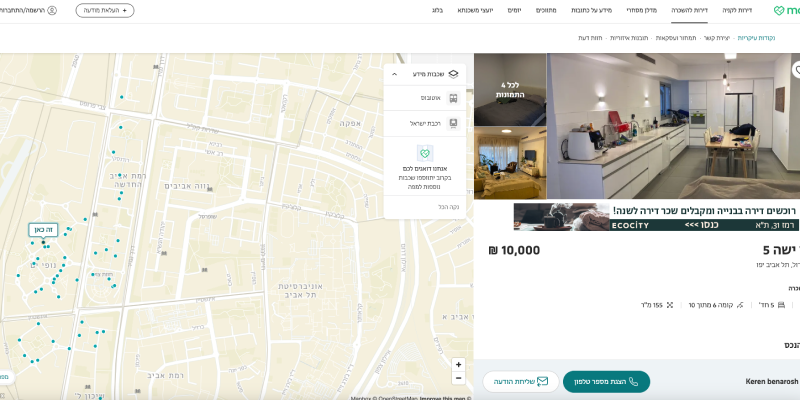Click the envelope icon in שליחת הודעה
800x400 pixels.
542,382
